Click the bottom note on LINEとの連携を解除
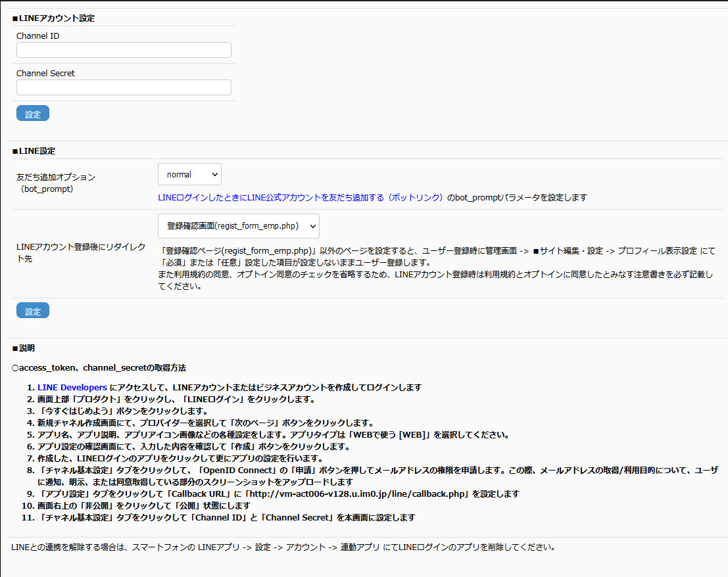Image resolution: width=728 pixels, height=577 pixels. click(283, 547)
